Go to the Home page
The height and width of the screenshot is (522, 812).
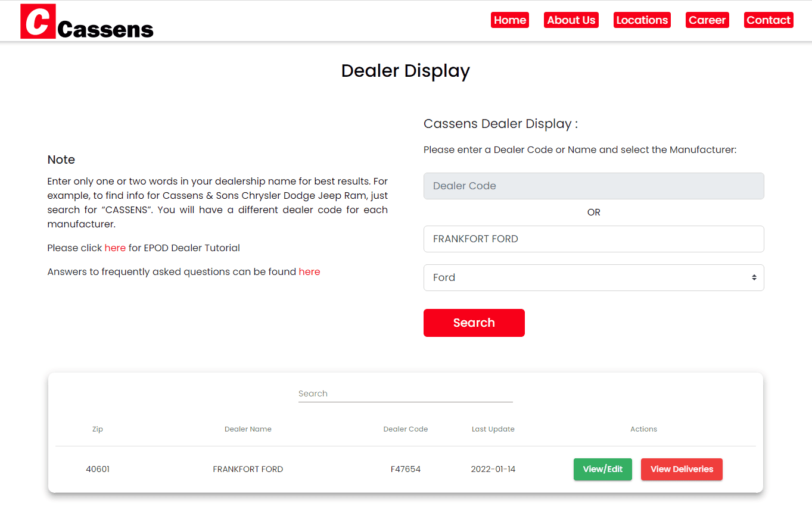509,20
